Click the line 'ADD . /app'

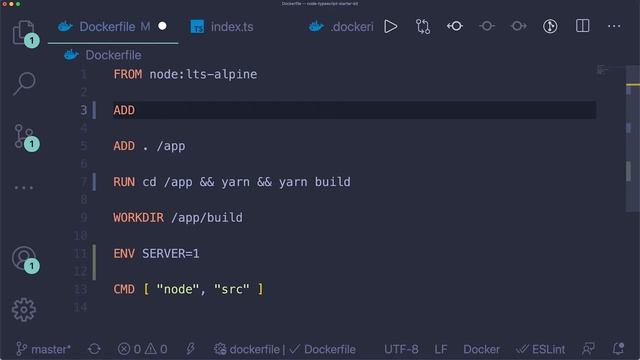149,146
